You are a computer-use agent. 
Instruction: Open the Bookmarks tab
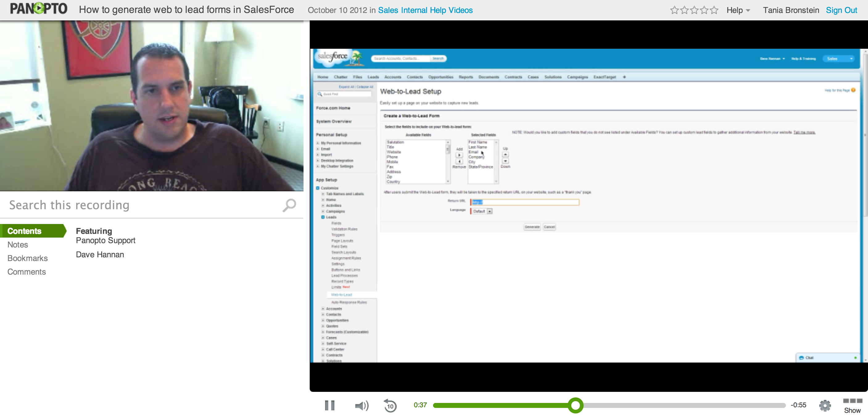[27, 258]
